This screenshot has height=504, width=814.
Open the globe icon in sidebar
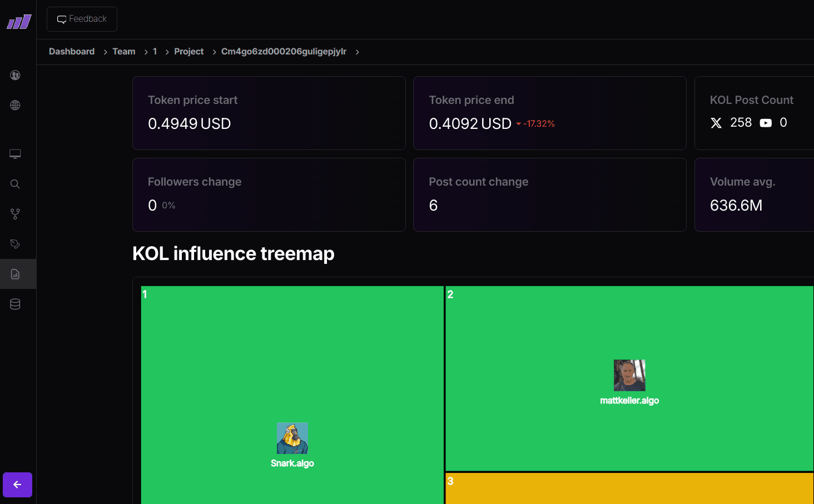click(15, 105)
